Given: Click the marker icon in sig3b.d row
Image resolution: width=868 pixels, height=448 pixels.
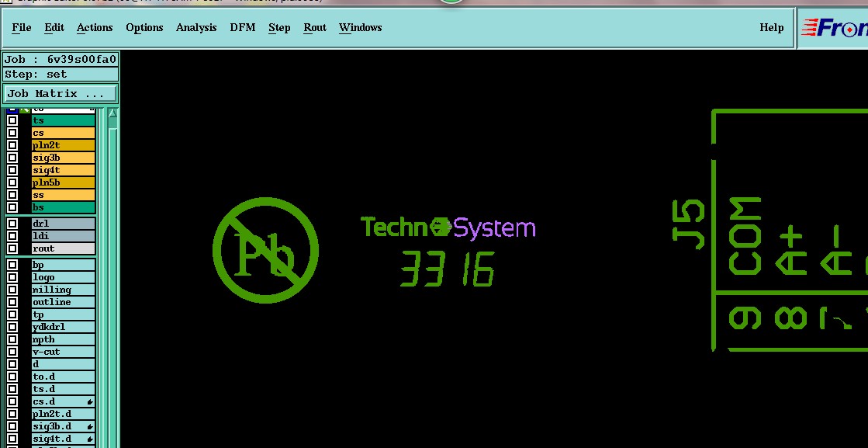Looking at the screenshot, I should (x=90, y=427).
